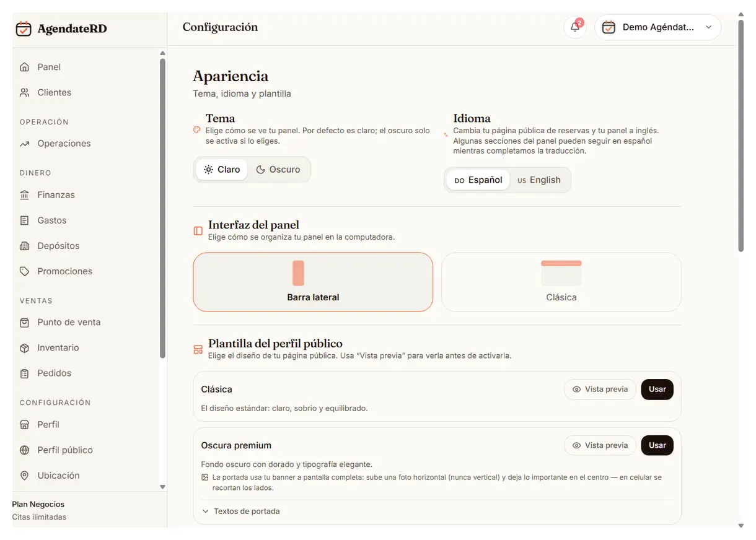Viewport: 756px width, 540px height.
Task: Click the sidebar scroll down arrow
Action: coord(163,487)
